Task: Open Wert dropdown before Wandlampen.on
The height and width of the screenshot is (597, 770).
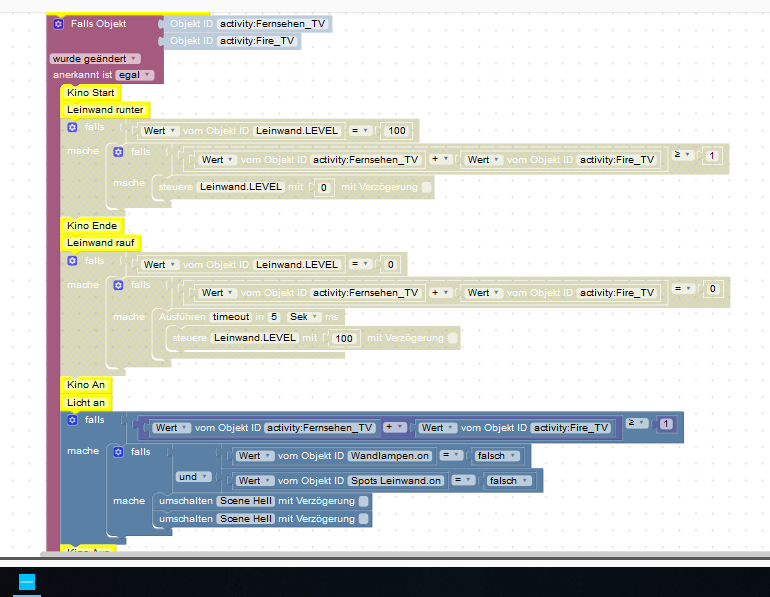Action: pyautogui.click(x=254, y=456)
